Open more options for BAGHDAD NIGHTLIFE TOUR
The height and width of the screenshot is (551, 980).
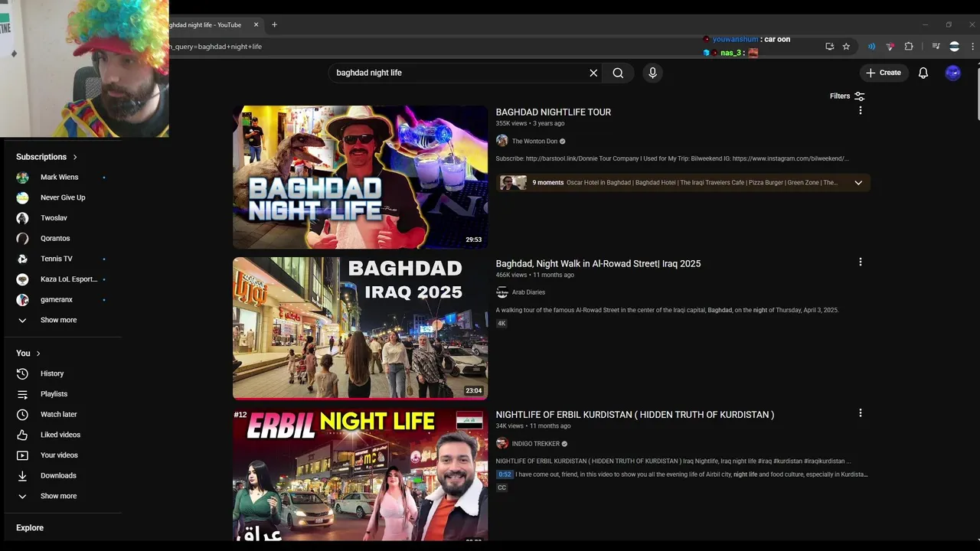860,111
